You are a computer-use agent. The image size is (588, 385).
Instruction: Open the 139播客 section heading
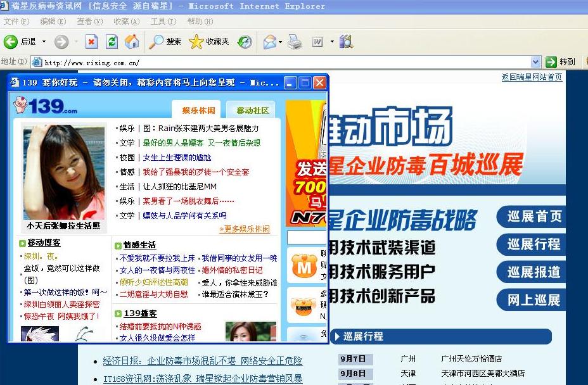(x=140, y=313)
